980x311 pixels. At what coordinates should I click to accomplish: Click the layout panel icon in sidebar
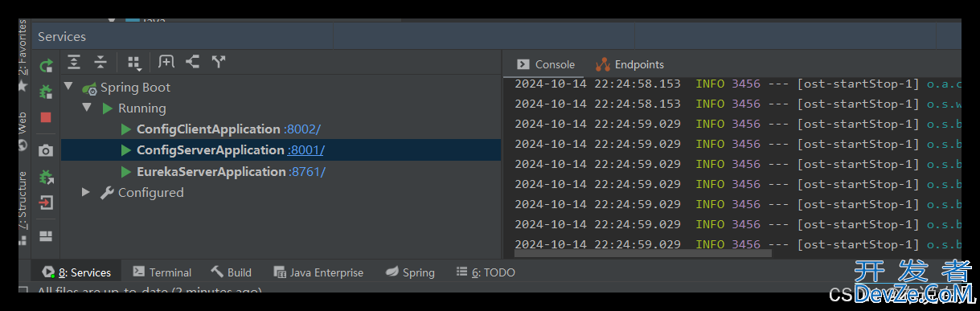click(46, 236)
